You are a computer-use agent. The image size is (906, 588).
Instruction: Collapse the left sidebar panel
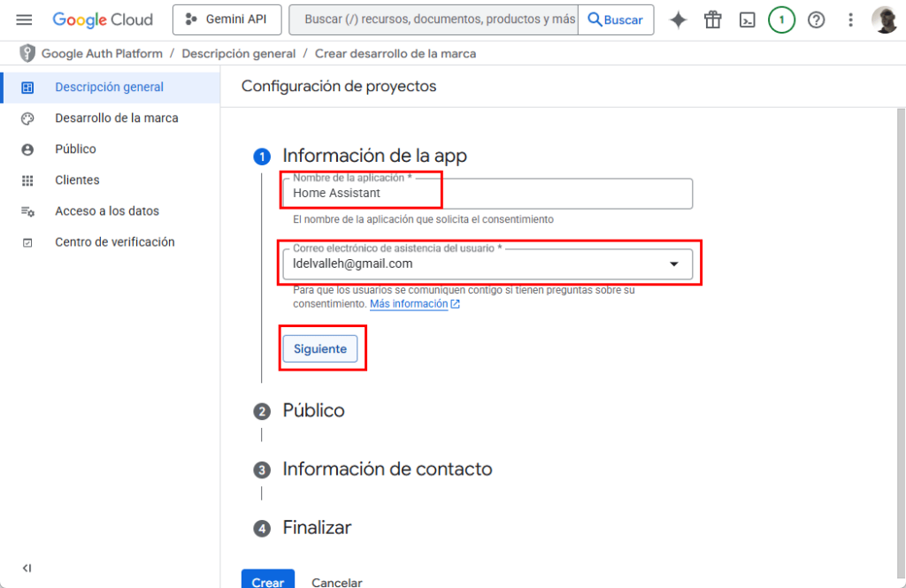point(27,568)
